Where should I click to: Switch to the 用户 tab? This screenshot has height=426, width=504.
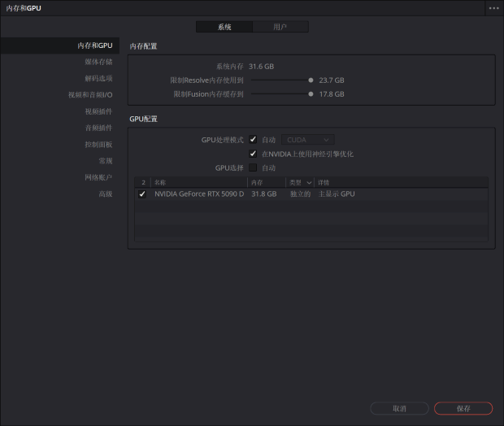pos(280,27)
